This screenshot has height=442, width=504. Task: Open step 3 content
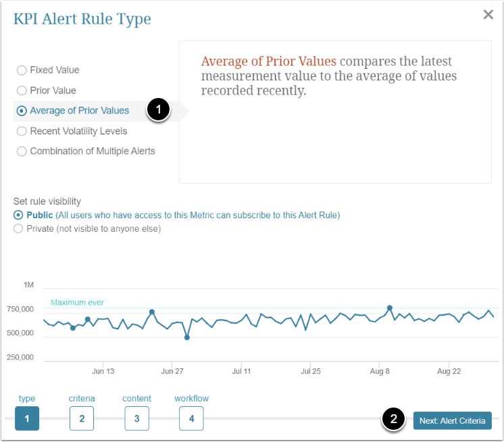(x=136, y=418)
